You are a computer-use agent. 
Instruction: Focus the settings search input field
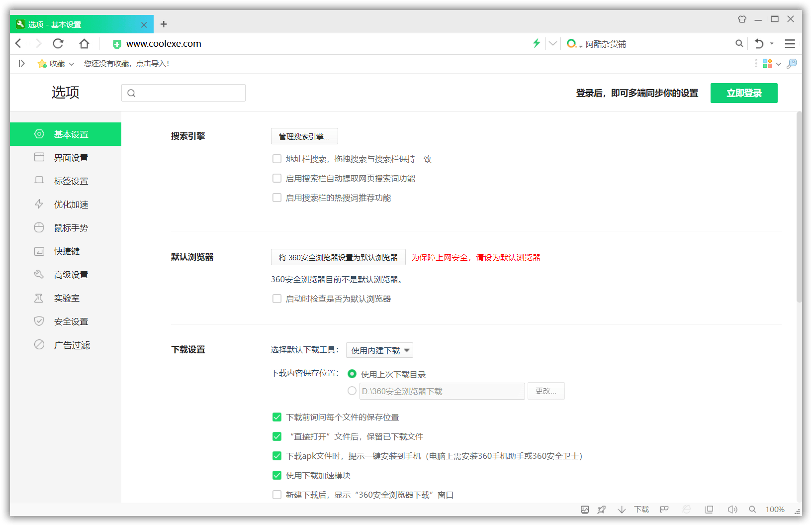pos(183,93)
